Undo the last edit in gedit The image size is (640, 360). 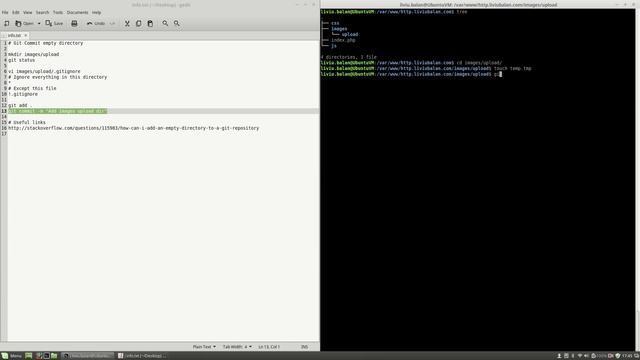pos(96,24)
